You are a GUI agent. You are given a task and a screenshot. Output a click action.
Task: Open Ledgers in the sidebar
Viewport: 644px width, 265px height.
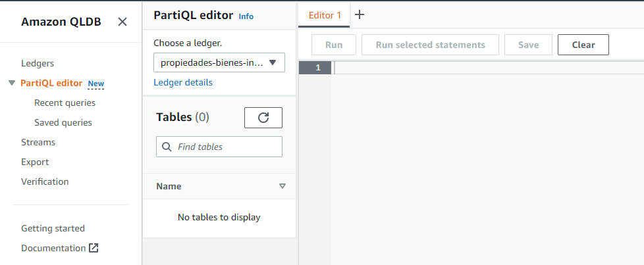pyautogui.click(x=38, y=63)
